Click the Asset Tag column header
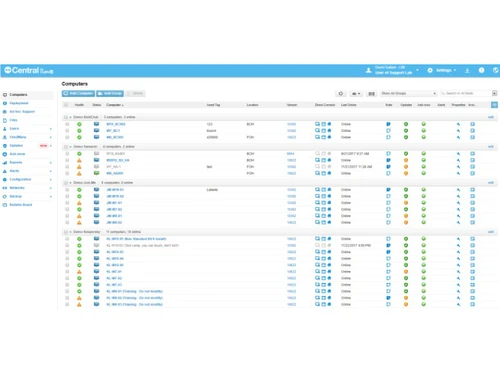Screen dimensions: 500x375 click(213, 105)
